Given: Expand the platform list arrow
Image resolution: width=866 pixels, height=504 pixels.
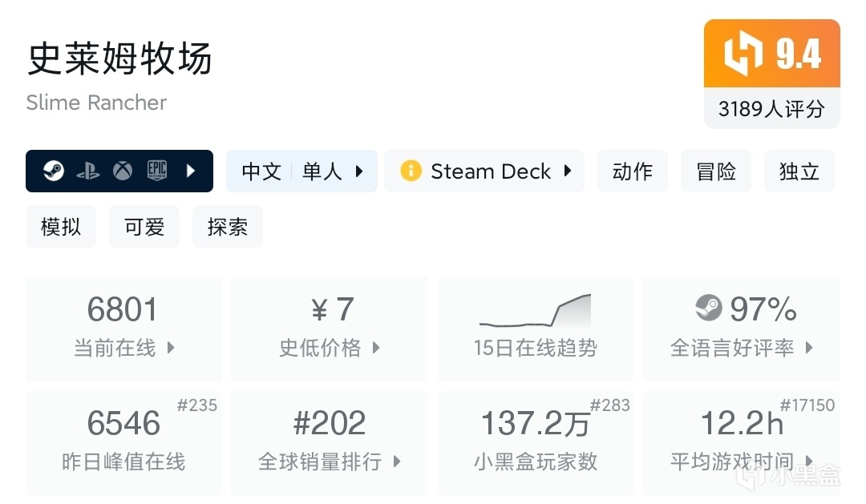Looking at the screenshot, I should pos(190,171).
